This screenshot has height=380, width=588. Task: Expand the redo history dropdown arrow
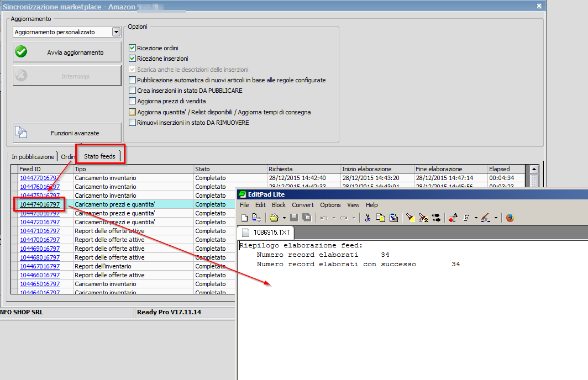[354, 218]
